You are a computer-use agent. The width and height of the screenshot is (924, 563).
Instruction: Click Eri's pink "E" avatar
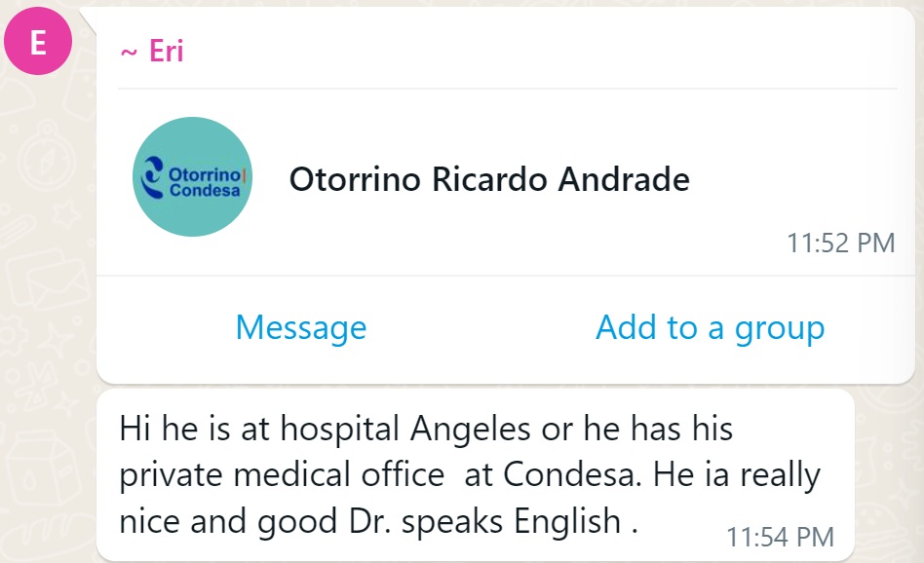point(38,41)
